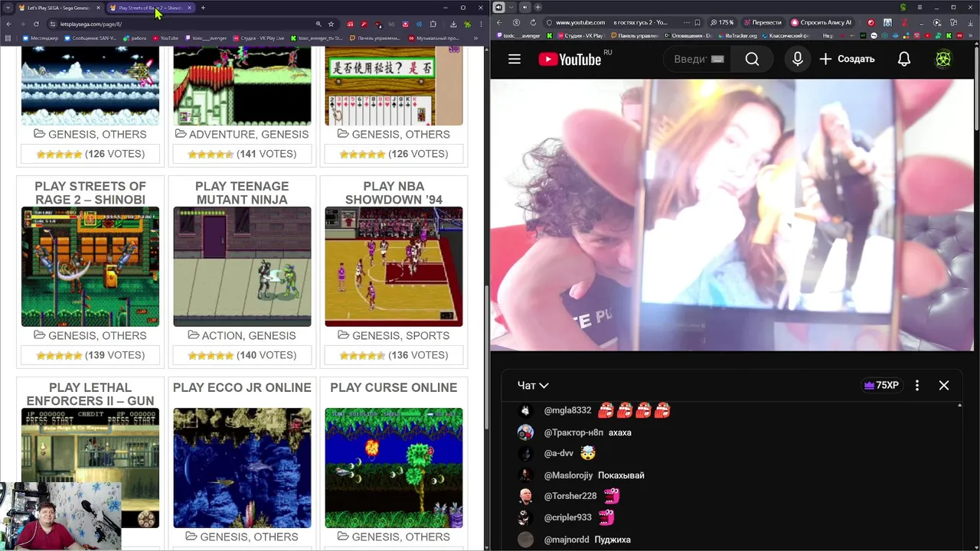
Task: Show more bookmarks in the left browser bar
Action: click(x=475, y=38)
